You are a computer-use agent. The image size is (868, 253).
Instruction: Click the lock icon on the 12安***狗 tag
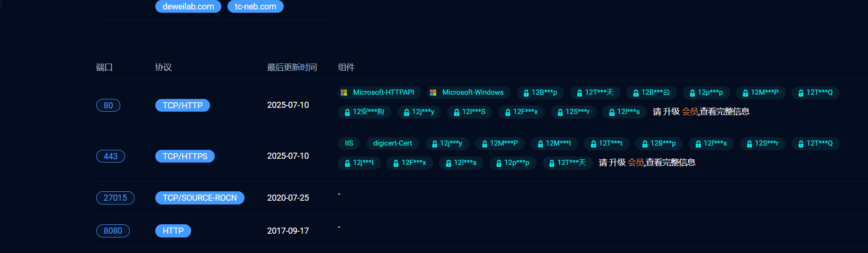347,112
